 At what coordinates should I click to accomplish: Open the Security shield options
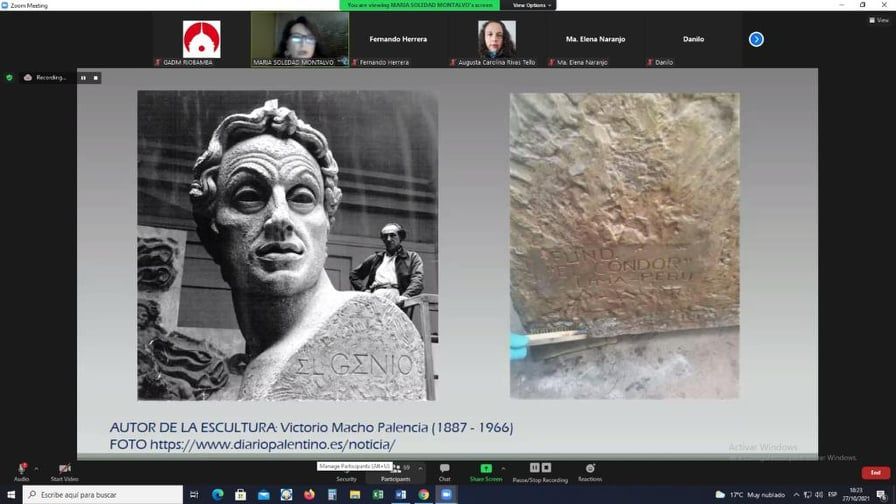point(346,470)
